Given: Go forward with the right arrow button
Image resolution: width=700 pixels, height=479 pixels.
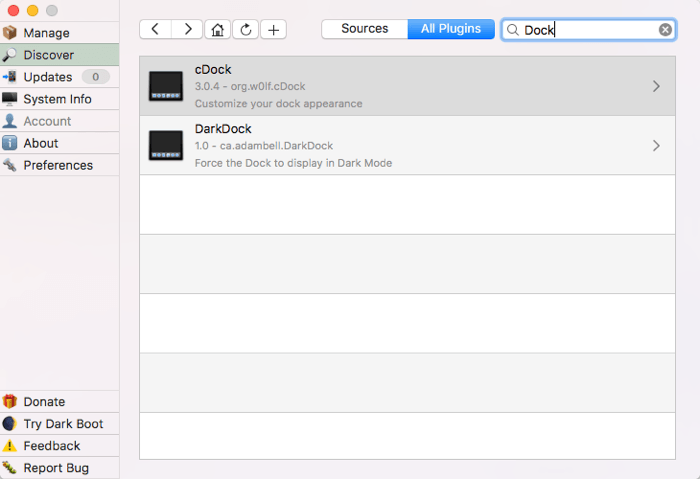Looking at the screenshot, I should [x=187, y=29].
